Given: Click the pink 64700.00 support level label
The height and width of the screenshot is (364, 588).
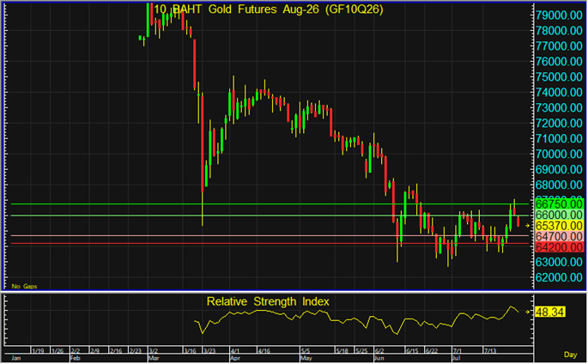Looking at the screenshot, I should pos(559,237).
